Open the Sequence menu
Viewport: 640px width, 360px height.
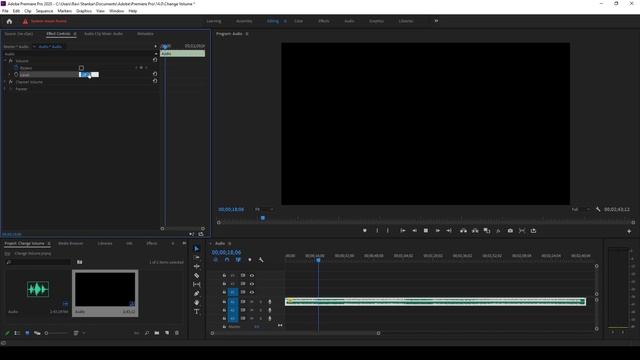click(x=44, y=11)
